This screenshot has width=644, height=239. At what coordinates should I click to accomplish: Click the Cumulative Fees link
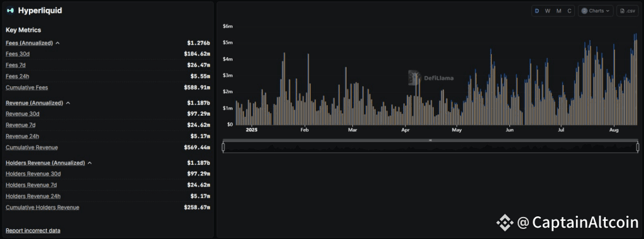click(26, 87)
